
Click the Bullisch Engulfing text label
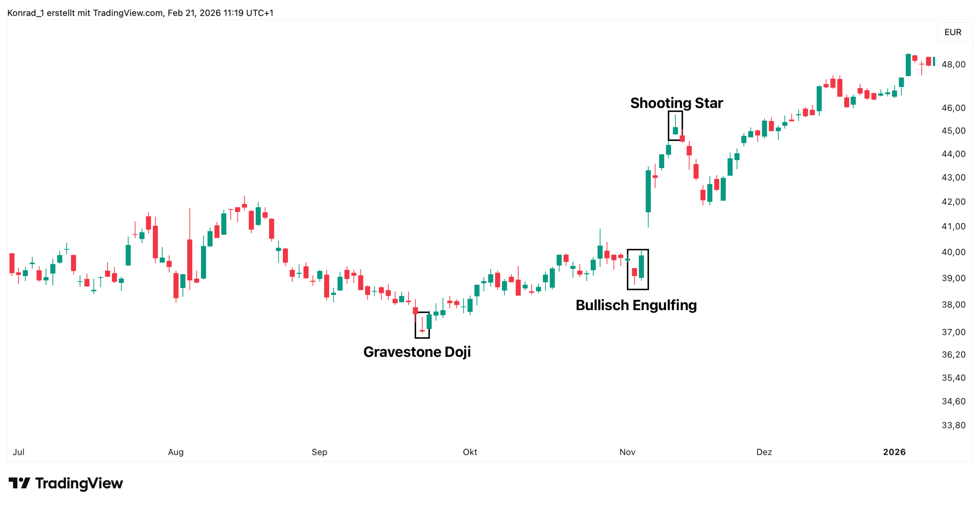coord(635,305)
